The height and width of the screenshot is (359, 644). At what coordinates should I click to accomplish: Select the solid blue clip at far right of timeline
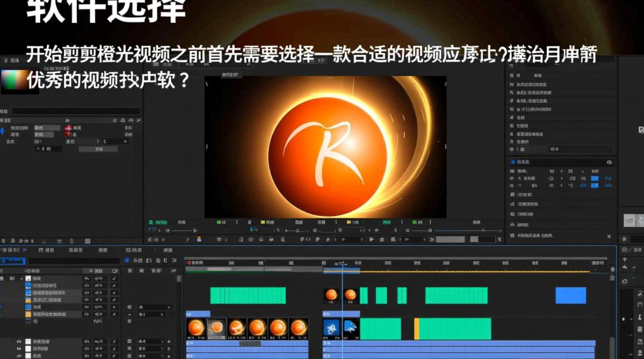click(571, 295)
